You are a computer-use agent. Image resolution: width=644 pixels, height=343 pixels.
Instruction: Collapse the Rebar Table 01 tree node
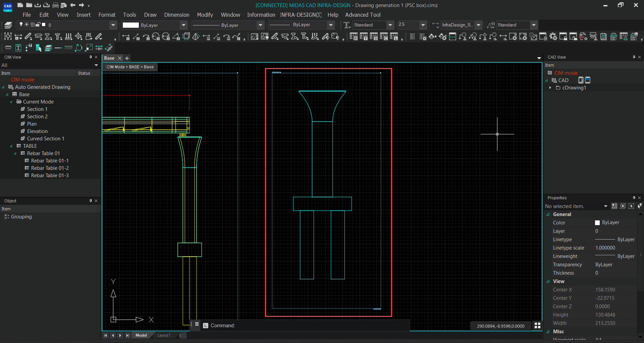(x=15, y=153)
